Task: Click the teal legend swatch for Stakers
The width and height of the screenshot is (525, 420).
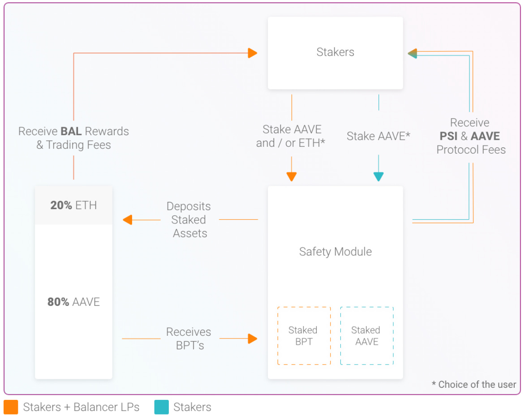Action: pos(161,407)
